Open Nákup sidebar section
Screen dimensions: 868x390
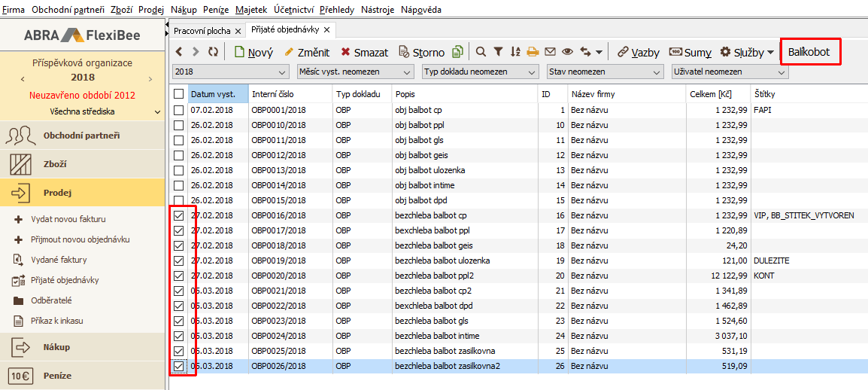pos(83,347)
